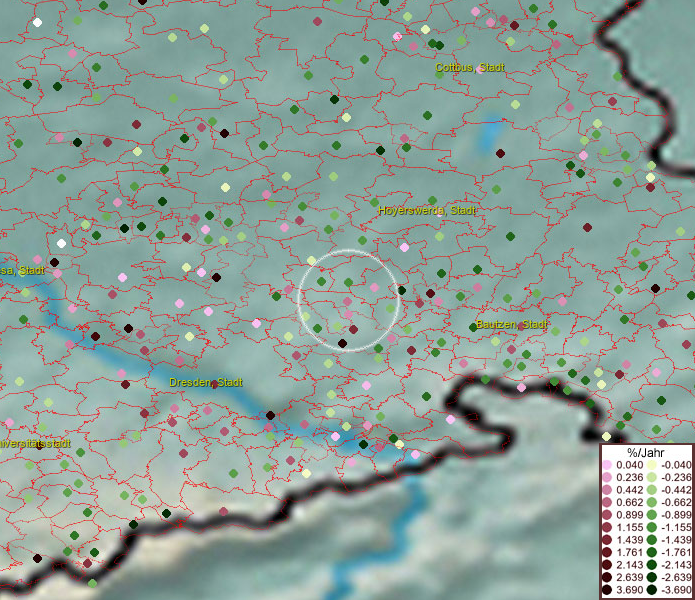
Task: Select the 0.662 legend color swatch
Action: (x=607, y=503)
